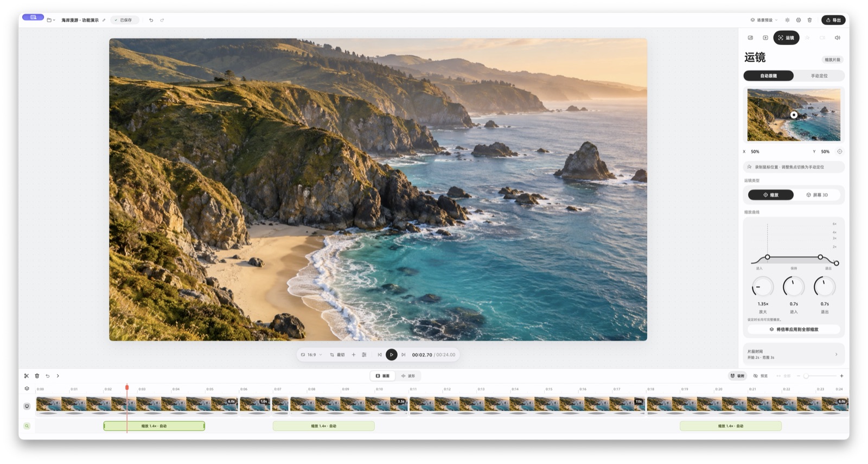Image resolution: width=868 pixels, height=464 pixels.
Task: Choose 屏幕 3D camera motion type
Action: point(817,195)
